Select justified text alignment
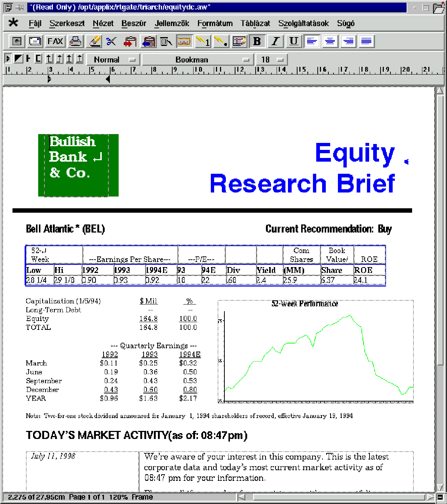Screen dimensions: 447x504 pos(366,41)
